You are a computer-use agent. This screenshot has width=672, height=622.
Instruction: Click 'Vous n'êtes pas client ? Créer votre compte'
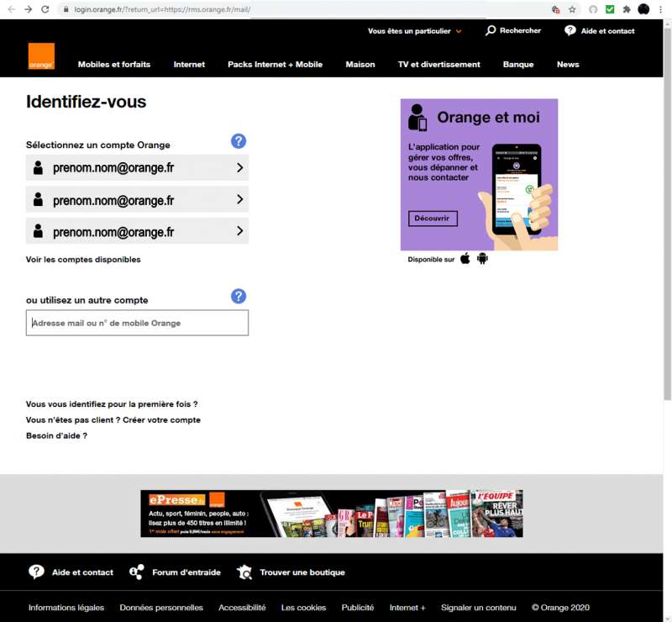[113, 420]
